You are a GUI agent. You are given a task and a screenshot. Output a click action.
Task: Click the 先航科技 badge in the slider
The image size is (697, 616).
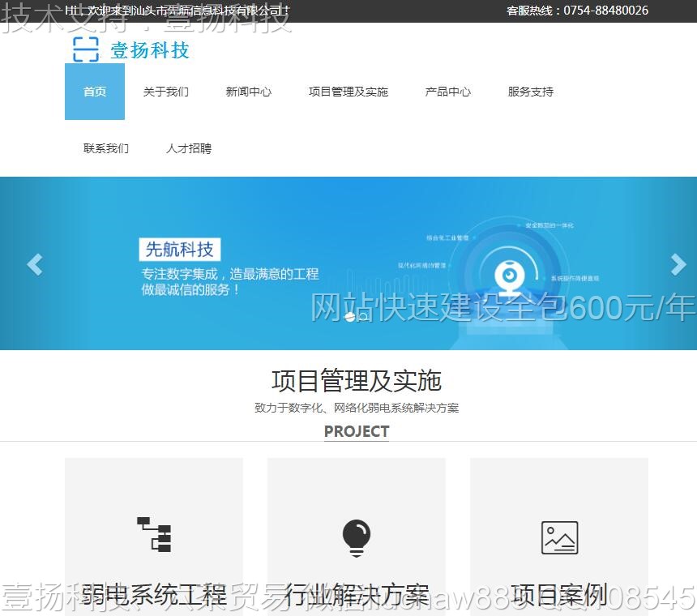click(x=180, y=250)
